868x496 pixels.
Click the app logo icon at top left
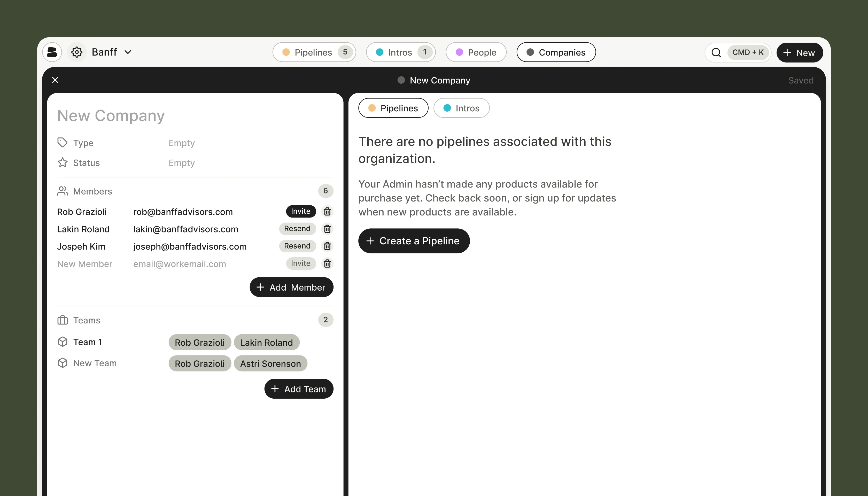click(x=52, y=52)
